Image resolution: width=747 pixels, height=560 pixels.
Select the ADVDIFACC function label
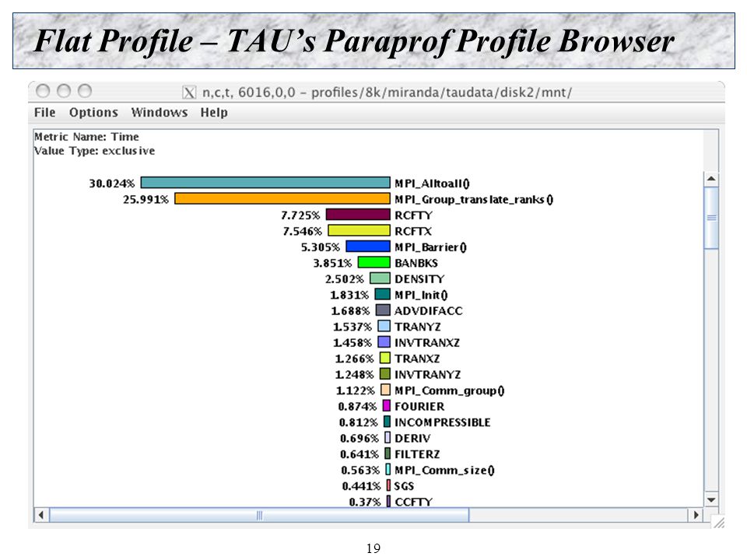pyautogui.click(x=428, y=311)
